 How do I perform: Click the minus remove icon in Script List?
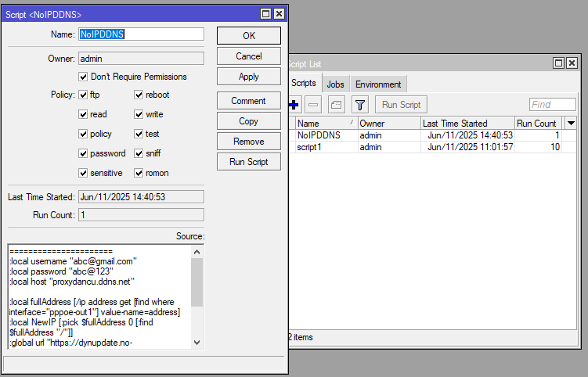pos(312,104)
